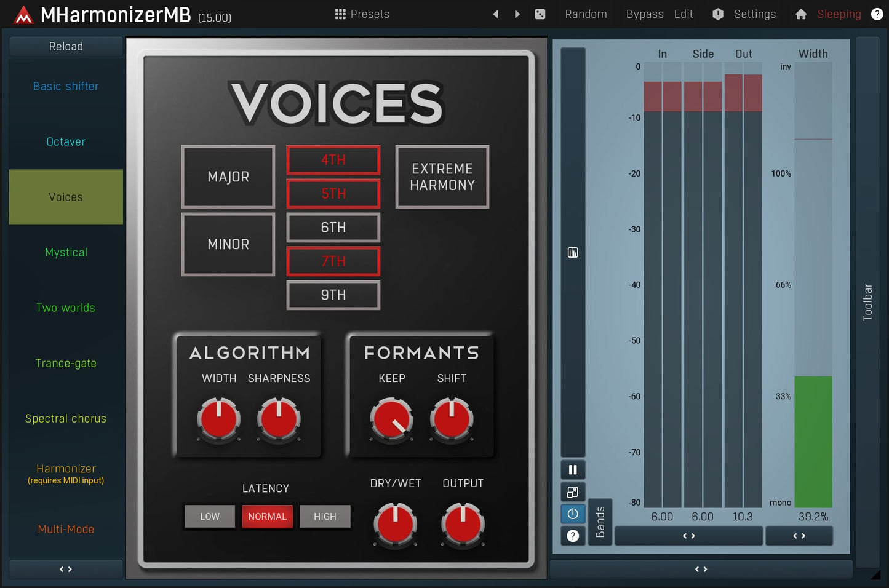Screen dimensions: 889x588
Task: Open the Edit menu in the top bar
Action: [683, 14]
